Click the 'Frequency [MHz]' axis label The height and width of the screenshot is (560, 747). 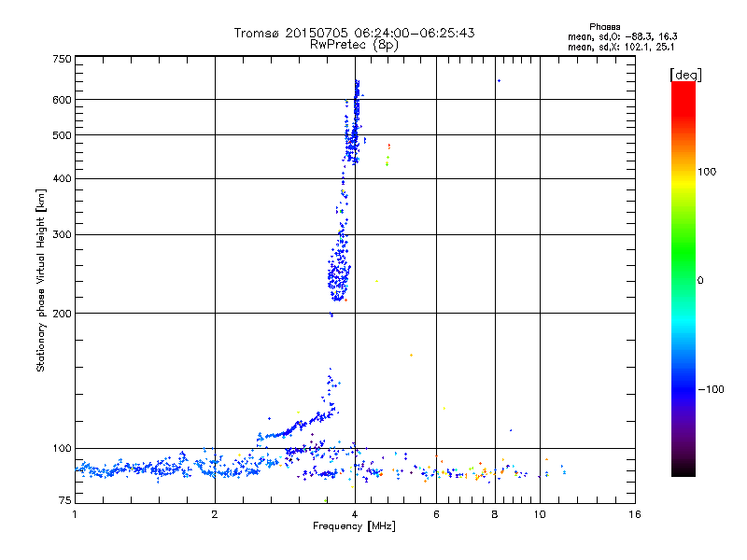click(354, 526)
